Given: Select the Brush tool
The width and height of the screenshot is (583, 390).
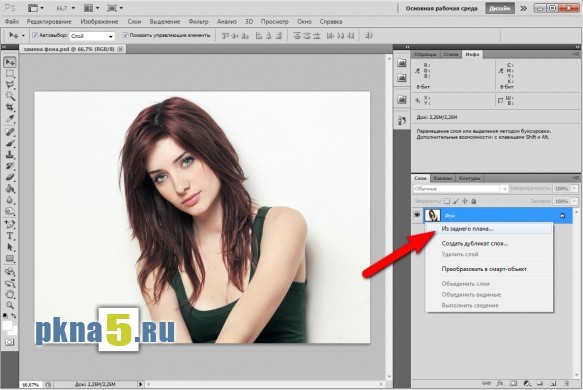Looking at the screenshot, I should (x=10, y=143).
